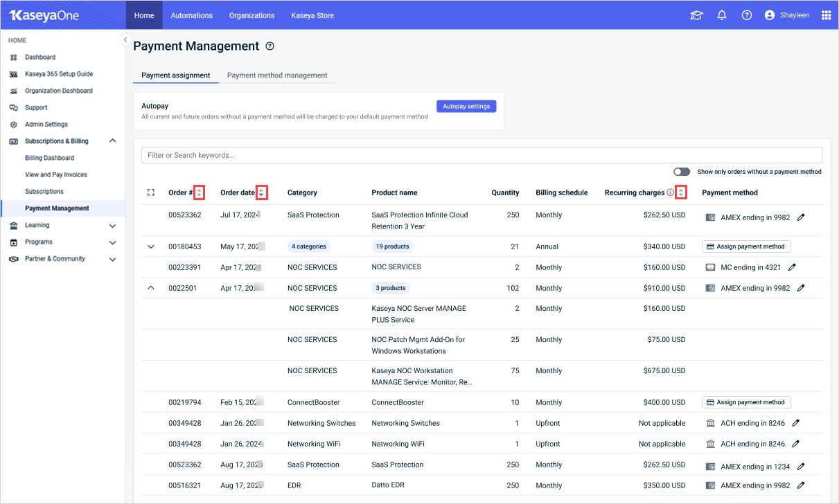Open the Shayleen user account menu
The image size is (839, 504).
pyautogui.click(x=787, y=15)
